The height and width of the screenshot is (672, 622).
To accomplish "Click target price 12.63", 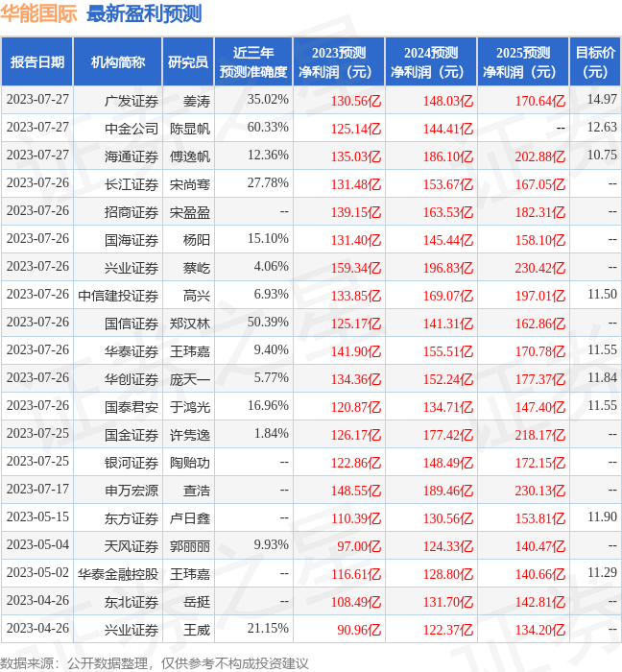I will 602,128.
